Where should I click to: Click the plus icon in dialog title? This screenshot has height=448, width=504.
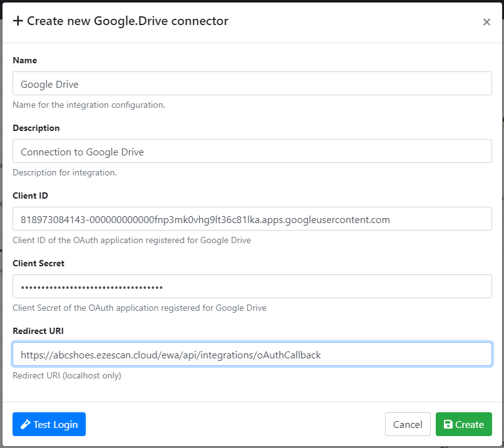[18, 21]
